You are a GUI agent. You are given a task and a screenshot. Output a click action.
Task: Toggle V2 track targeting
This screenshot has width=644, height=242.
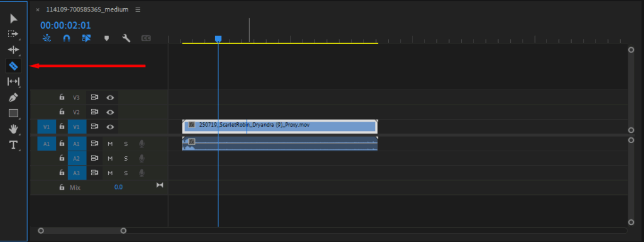click(77, 112)
